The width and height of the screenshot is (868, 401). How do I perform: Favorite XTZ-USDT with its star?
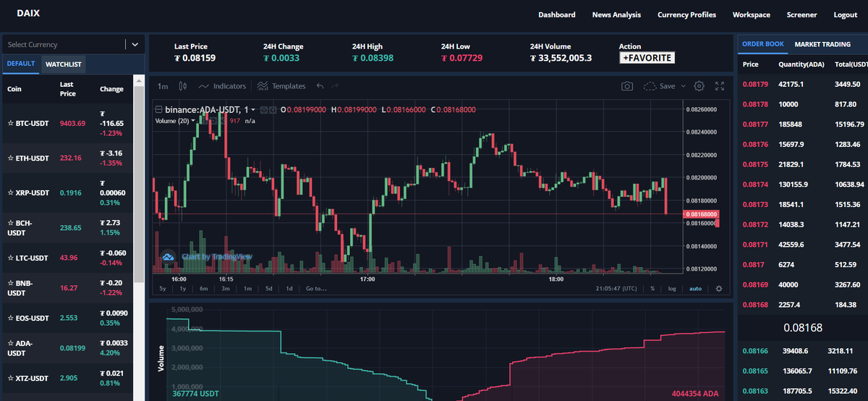(x=10, y=378)
